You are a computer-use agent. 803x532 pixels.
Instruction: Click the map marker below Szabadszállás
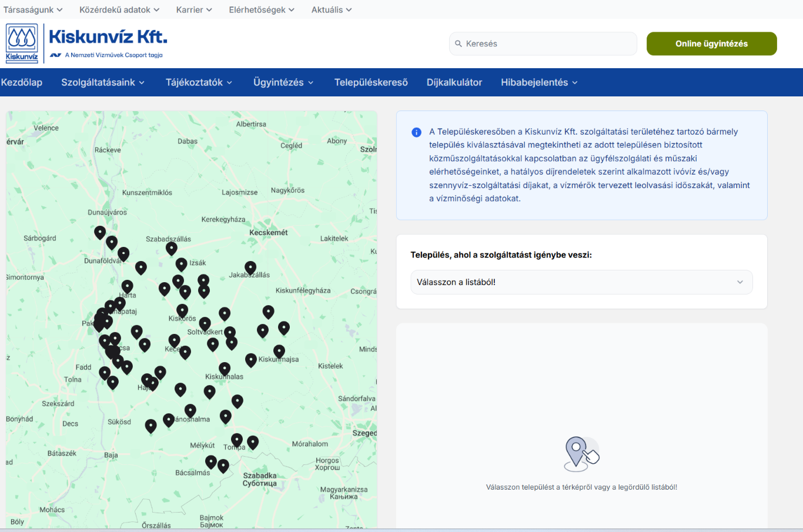pyautogui.click(x=171, y=248)
